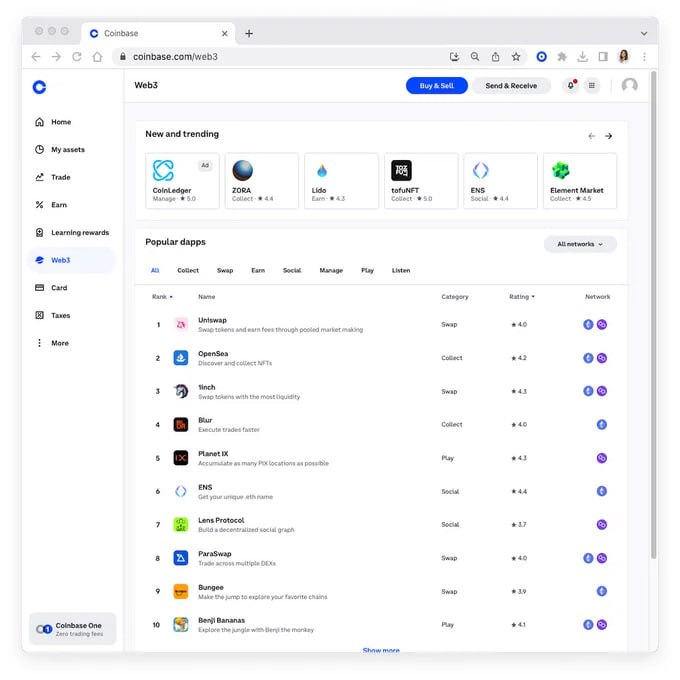Click the Planet IX dapp icon
Screen dimensions: 680x680
click(181, 458)
